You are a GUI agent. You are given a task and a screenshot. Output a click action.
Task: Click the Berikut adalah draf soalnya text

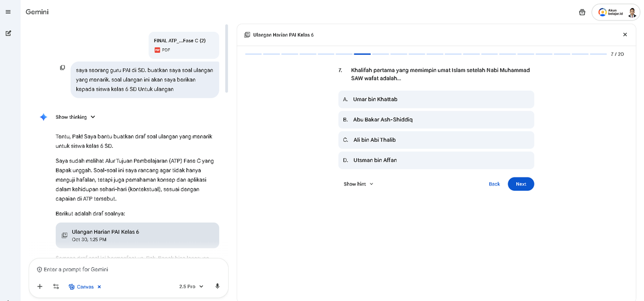coord(90,213)
